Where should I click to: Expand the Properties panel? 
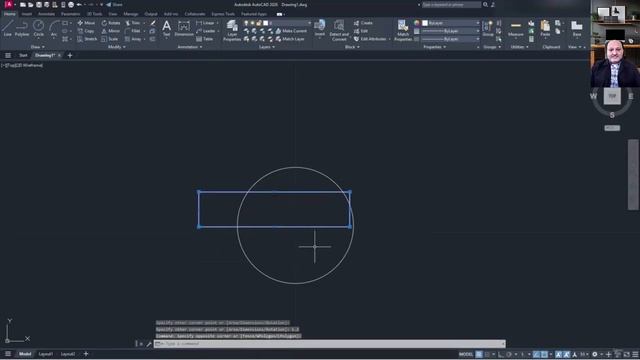[435, 47]
